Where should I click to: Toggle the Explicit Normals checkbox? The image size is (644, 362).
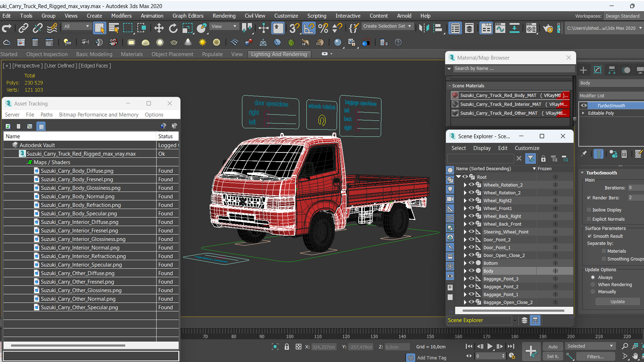[x=589, y=219]
